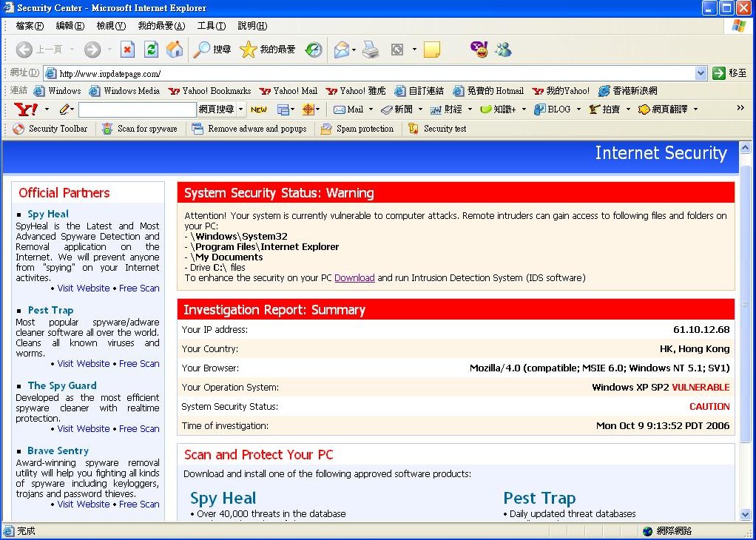This screenshot has height=540, width=756.
Task: Click the pencil edit icon on Yahoo toolbar
Action: tap(64, 109)
